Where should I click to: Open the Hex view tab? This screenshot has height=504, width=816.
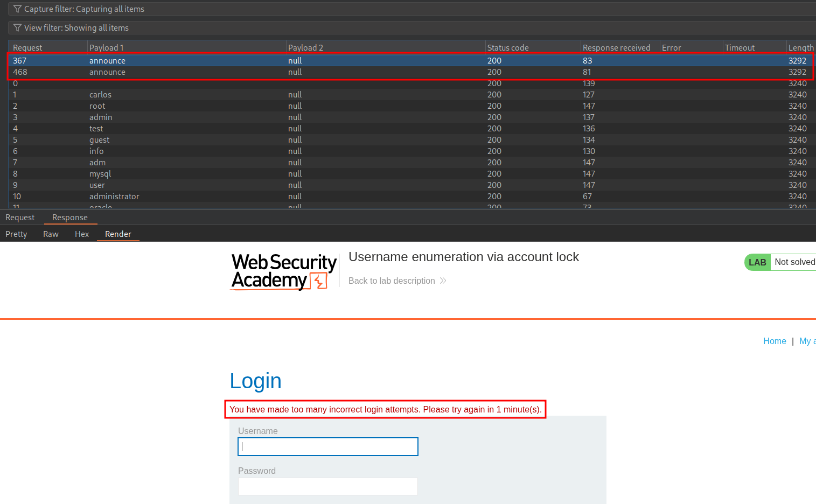pos(82,234)
